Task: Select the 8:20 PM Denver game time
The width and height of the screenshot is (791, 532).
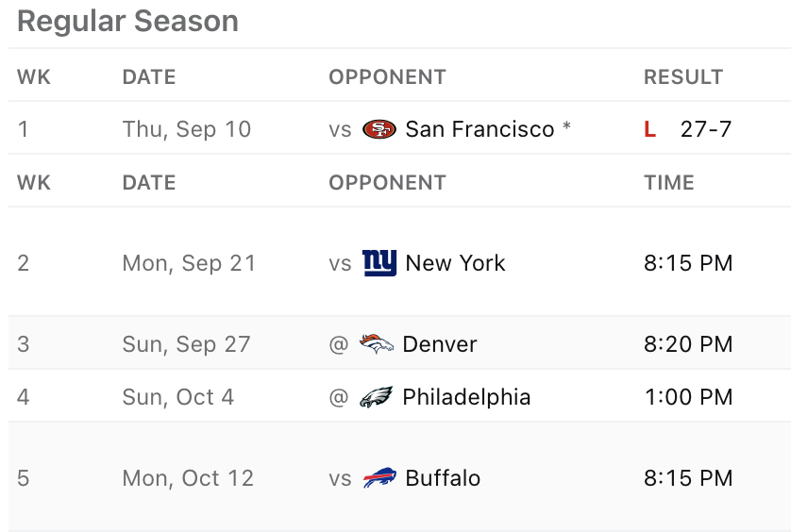Action: click(x=688, y=344)
